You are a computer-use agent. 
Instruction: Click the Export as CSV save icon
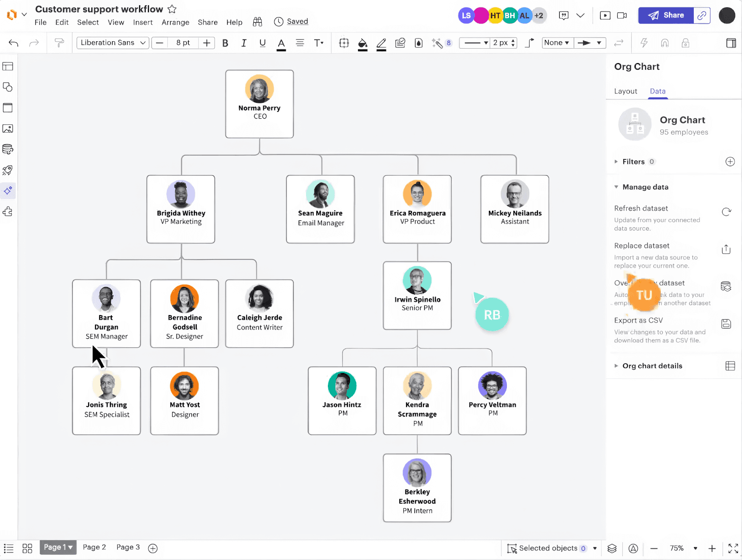(x=726, y=324)
